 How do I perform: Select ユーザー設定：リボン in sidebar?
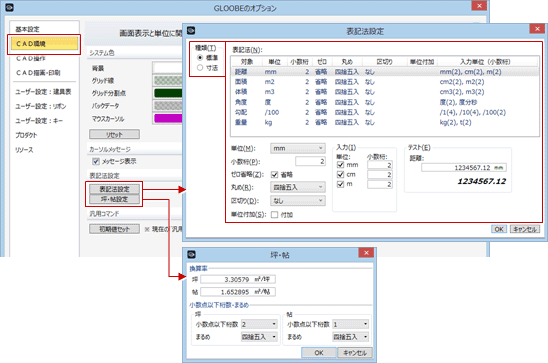tap(41, 106)
